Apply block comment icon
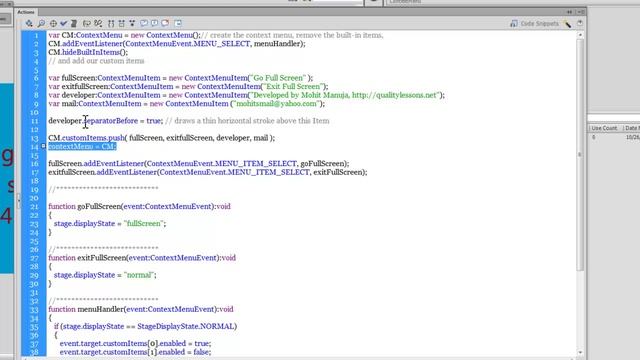This screenshot has height=360, width=640. 144,24
